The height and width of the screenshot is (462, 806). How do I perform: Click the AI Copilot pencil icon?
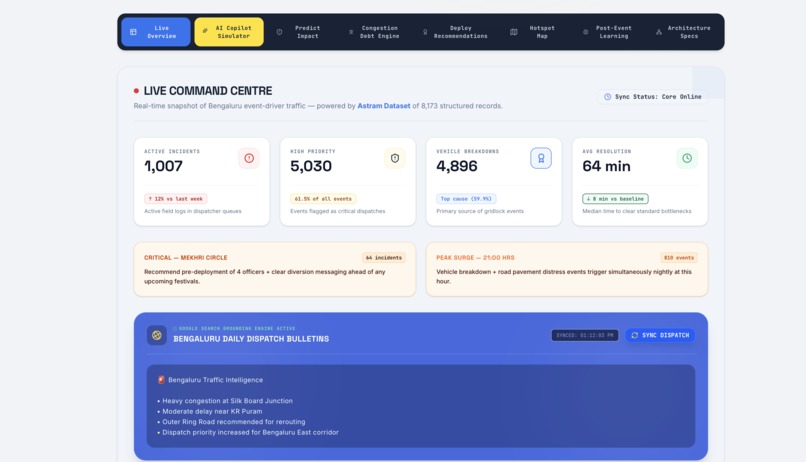(x=205, y=31)
